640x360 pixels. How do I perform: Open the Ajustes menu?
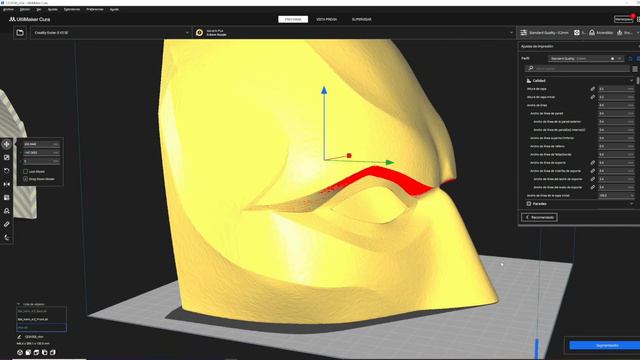point(53,9)
